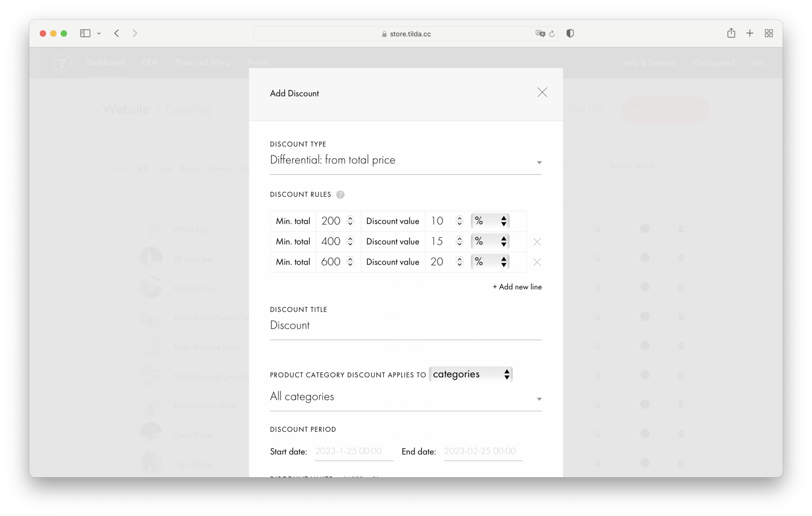
Task: Click the End date field
Action: coord(483,451)
